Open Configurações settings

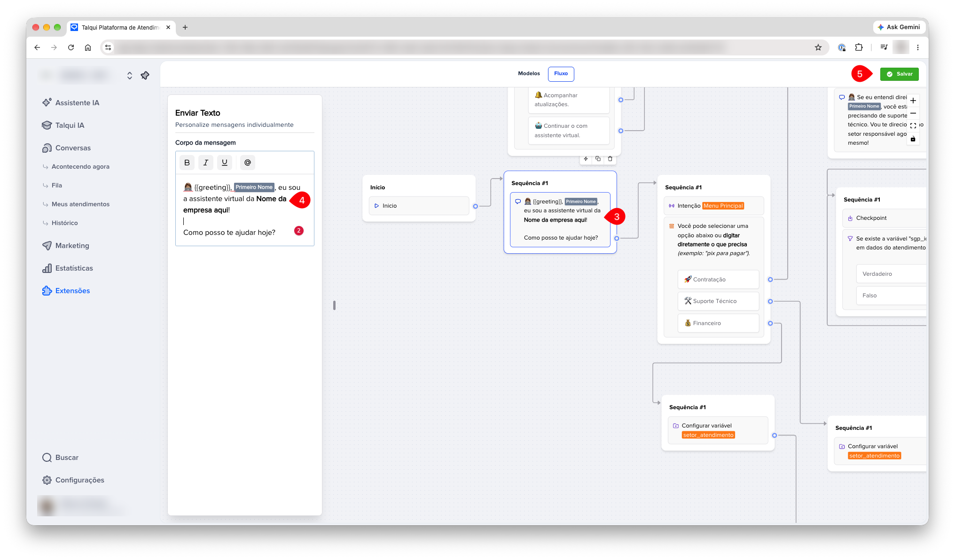pyautogui.click(x=73, y=480)
